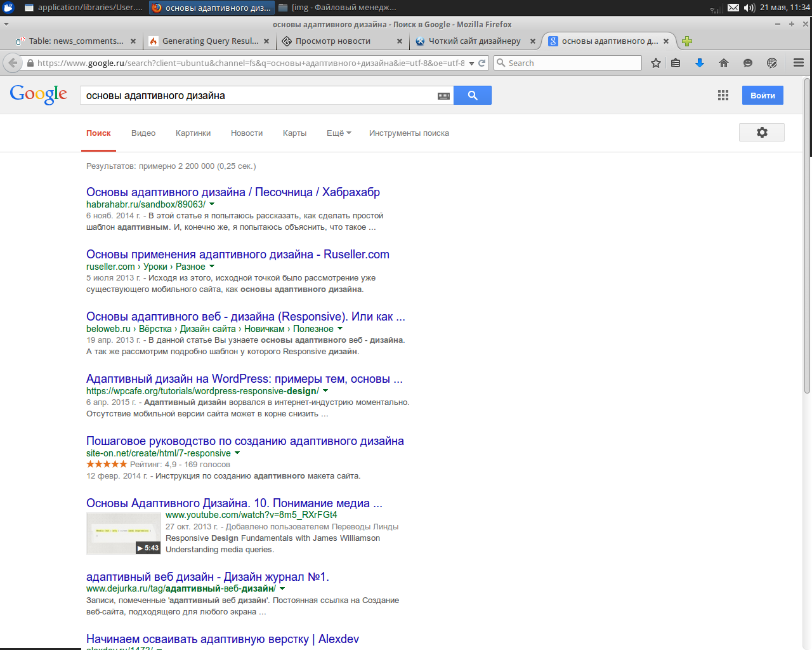Click the network signal tray icon
The width and height of the screenshot is (812, 650).
click(x=716, y=8)
